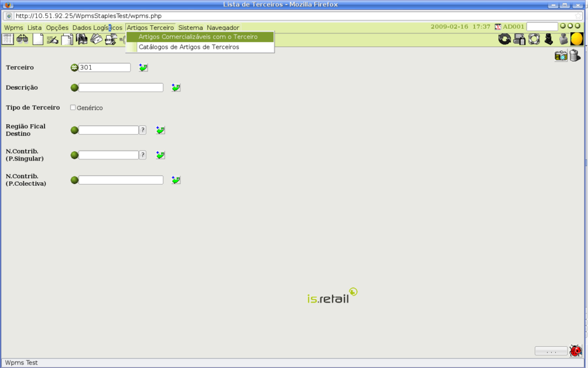Click the trash can icon
This screenshot has width=588, height=368.
[575, 56]
